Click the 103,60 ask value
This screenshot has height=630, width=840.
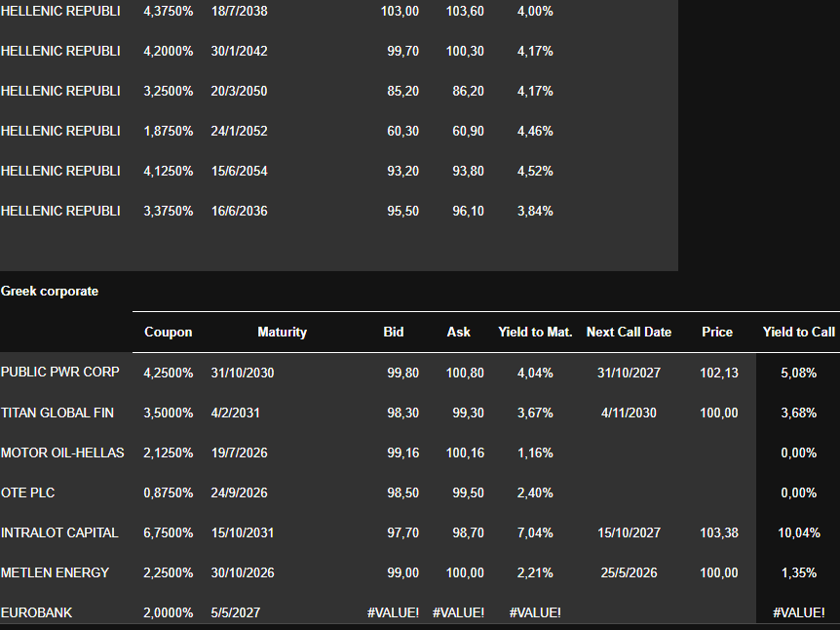click(x=465, y=12)
